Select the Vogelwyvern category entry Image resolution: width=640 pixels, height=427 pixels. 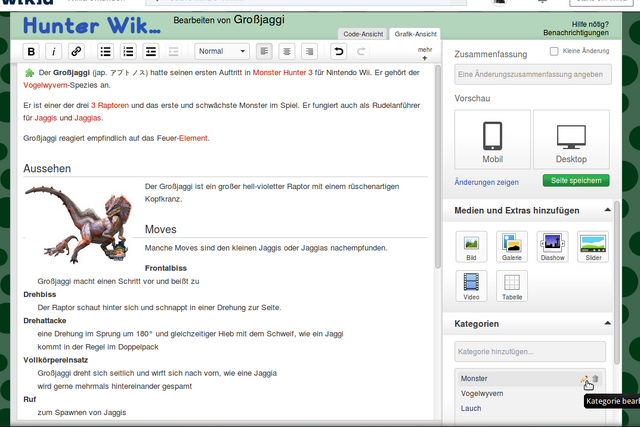pyautogui.click(x=482, y=394)
